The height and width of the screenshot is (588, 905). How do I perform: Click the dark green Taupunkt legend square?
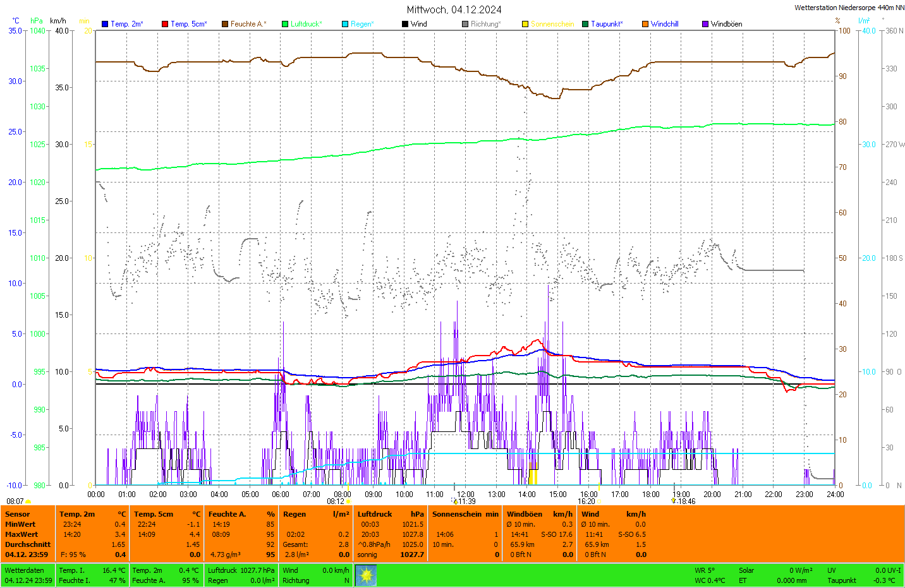click(x=585, y=24)
